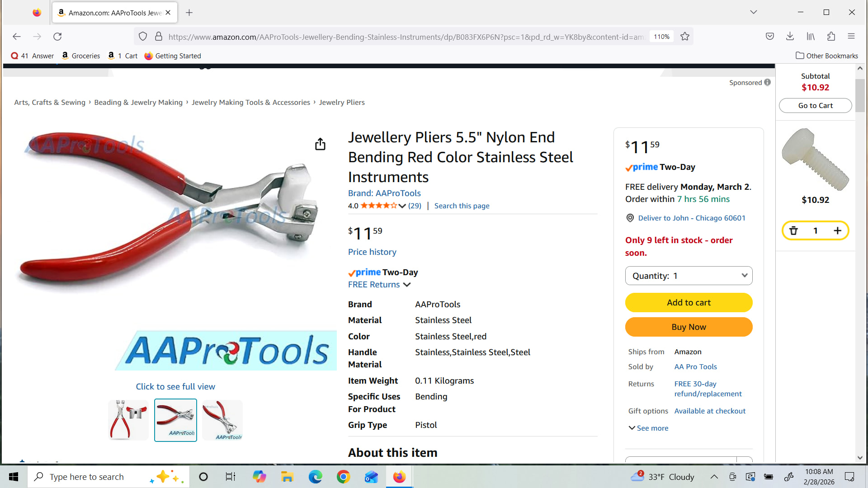The width and height of the screenshot is (868, 488).
Task: Click the Sponsored info icon
Action: (767, 82)
